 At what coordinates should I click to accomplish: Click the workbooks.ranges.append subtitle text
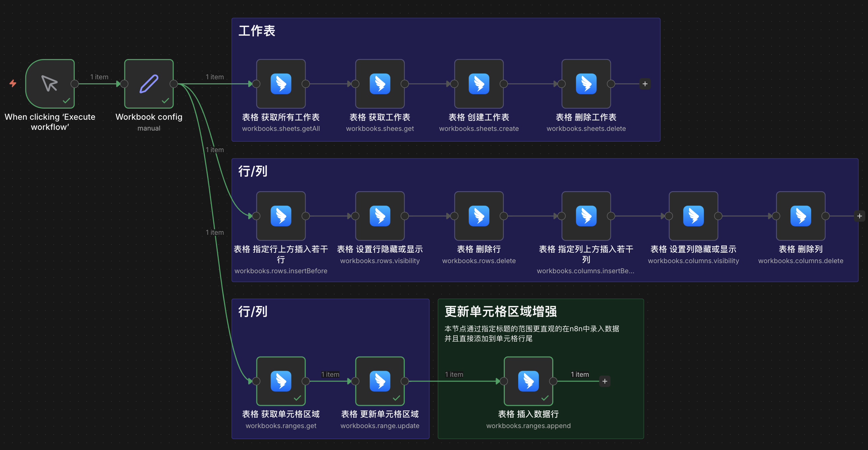[x=528, y=426]
